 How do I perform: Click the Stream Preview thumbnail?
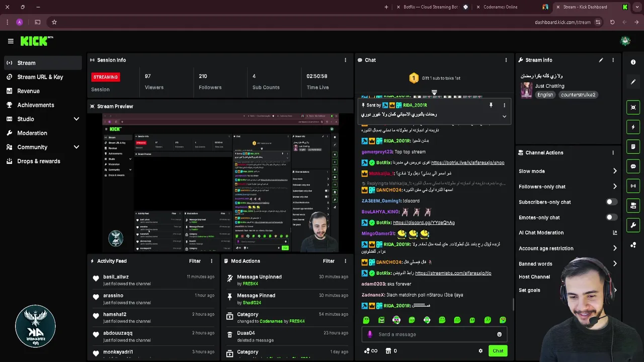coord(220,183)
